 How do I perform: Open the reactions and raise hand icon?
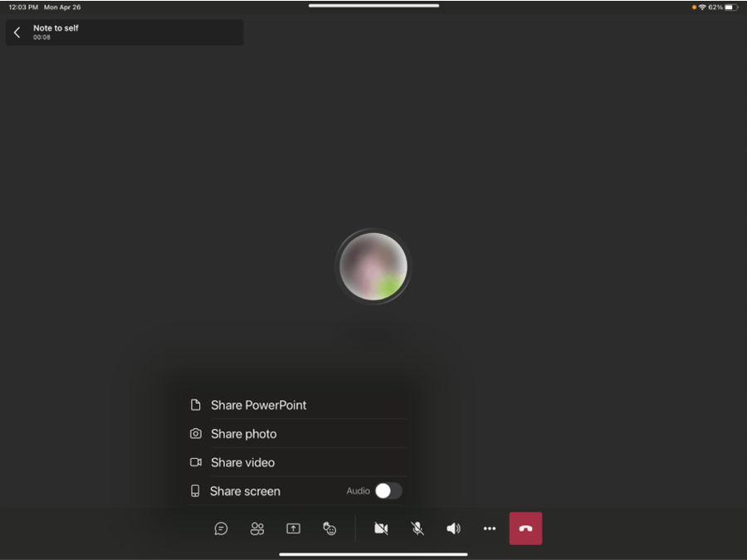pos(330,528)
